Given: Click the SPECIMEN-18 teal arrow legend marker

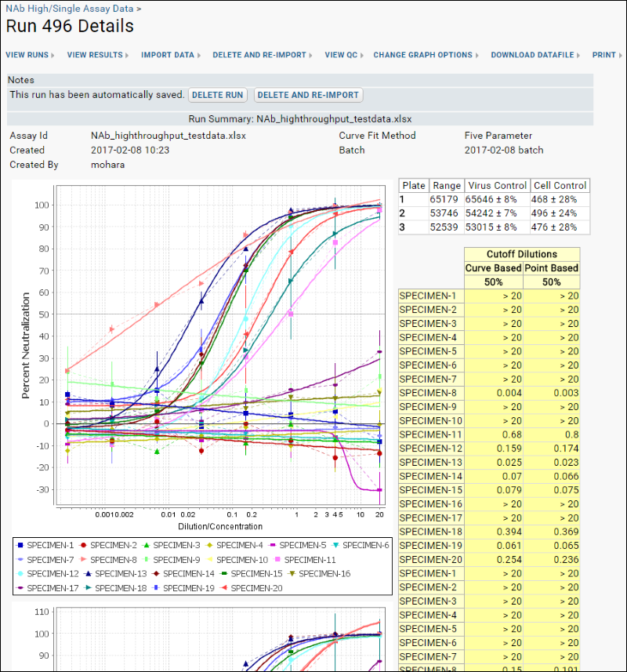Looking at the screenshot, I should pyautogui.click(x=88, y=588).
